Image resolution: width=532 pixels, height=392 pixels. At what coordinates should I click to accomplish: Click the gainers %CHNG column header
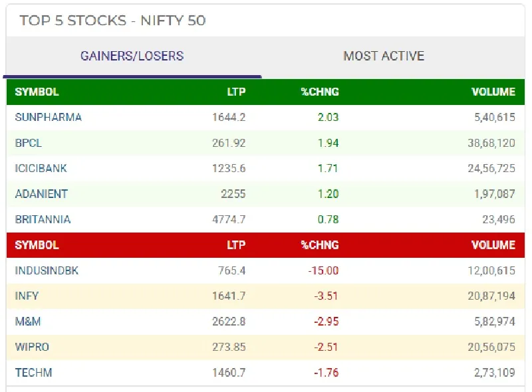tap(320, 92)
